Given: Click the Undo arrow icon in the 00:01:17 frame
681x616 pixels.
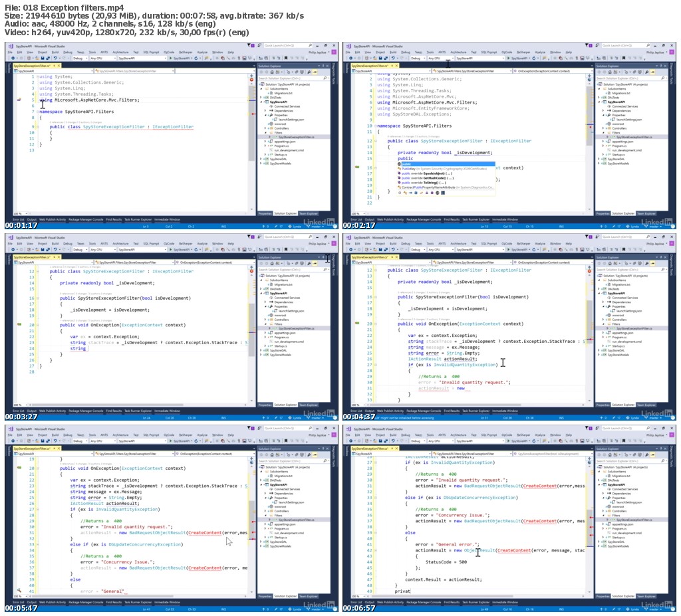Looking at the screenshot, I should [x=55, y=58].
